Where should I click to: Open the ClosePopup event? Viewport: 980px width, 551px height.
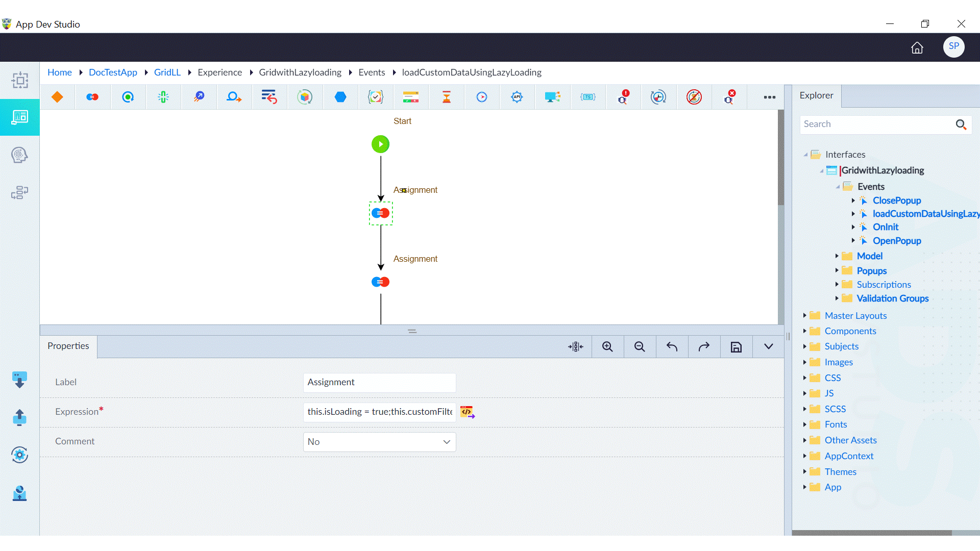click(897, 201)
